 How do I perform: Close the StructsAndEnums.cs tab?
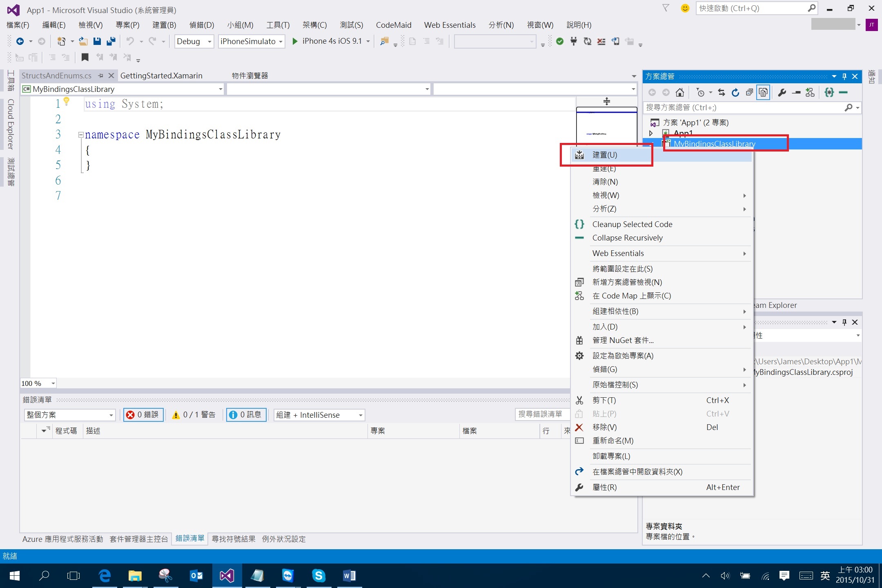pyautogui.click(x=111, y=76)
